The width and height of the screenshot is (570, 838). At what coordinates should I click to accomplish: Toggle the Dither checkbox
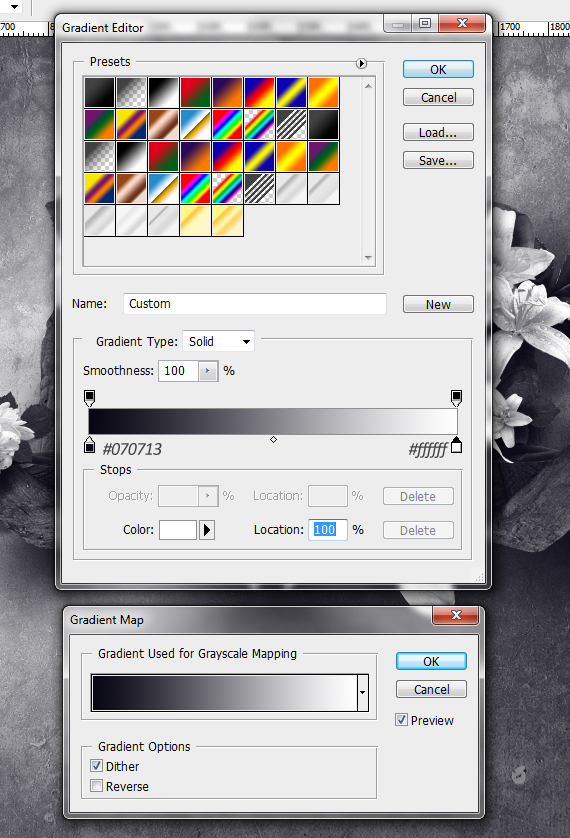coord(96,766)
